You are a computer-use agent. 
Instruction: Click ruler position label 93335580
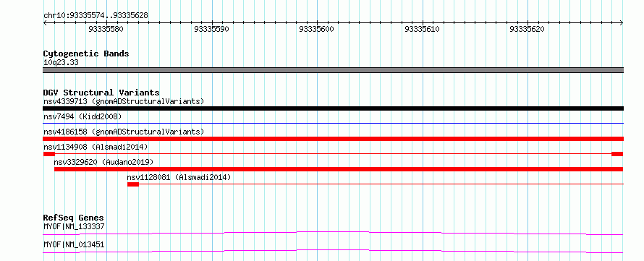[x=106, y=29]
